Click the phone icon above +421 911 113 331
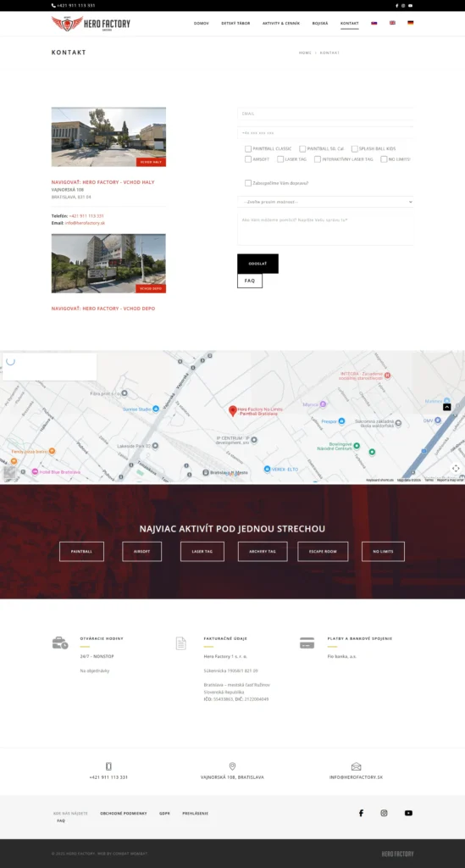465x868 pixels. click(x=108, y=766)
